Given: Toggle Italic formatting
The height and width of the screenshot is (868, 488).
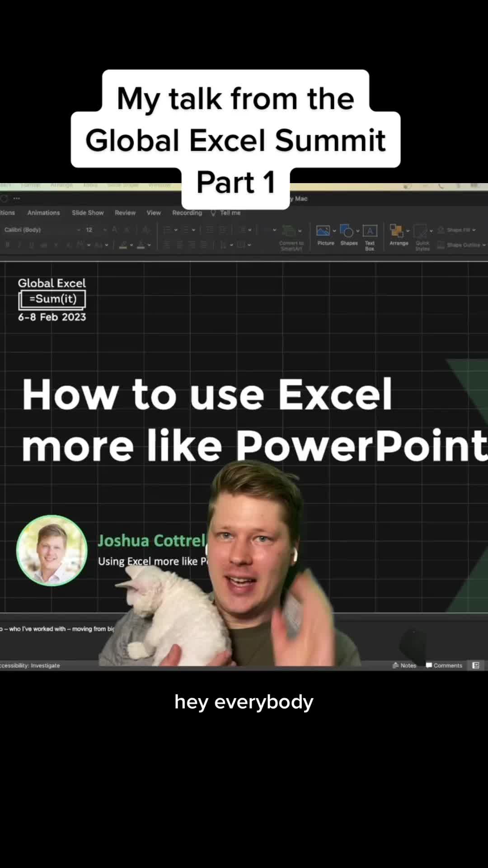Looking at the screenshot, I should click(x=19, y=245).
